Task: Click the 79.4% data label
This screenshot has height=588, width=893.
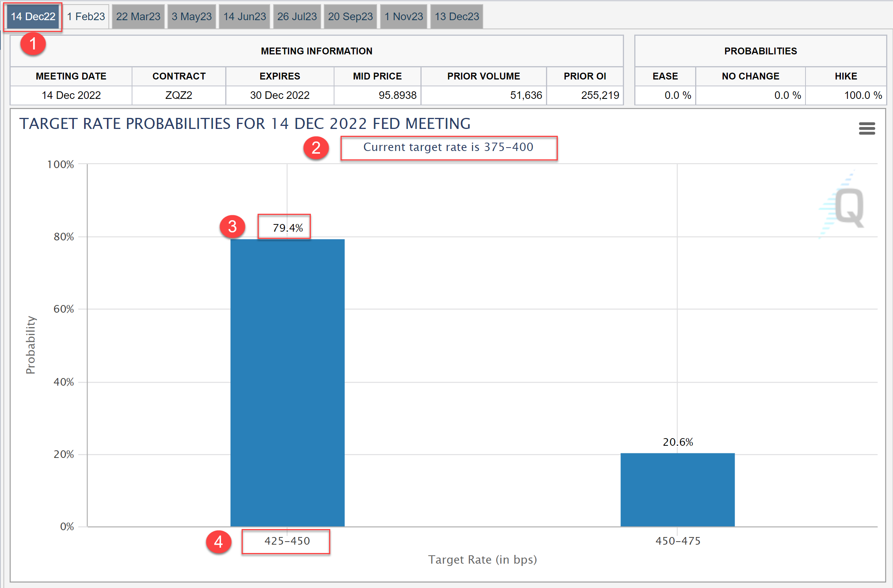Action: 288,228
